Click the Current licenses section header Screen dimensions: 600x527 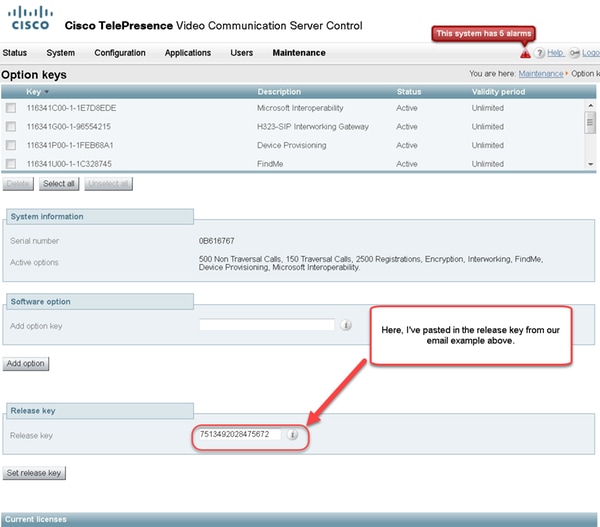(x=298, y=519)
